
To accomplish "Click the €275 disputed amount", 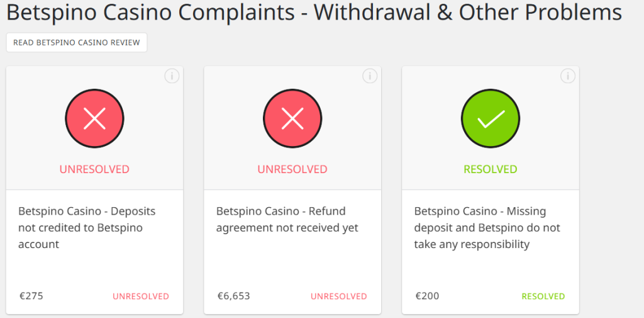I will pyautogui.click(x=31, y=296).
